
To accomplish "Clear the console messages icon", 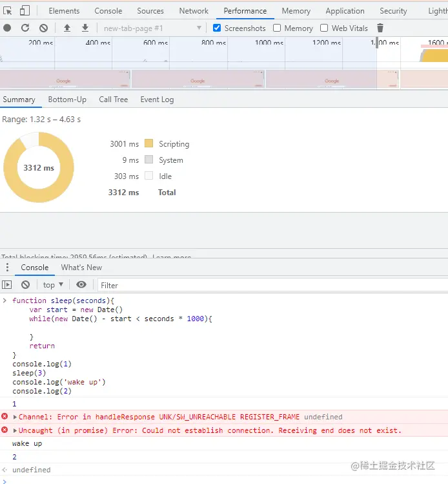I will pos(25,285).
